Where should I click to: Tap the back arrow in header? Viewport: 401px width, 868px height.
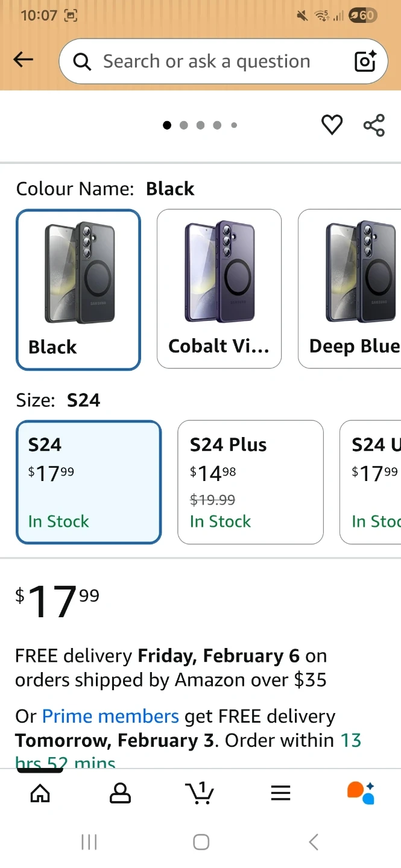24,60
